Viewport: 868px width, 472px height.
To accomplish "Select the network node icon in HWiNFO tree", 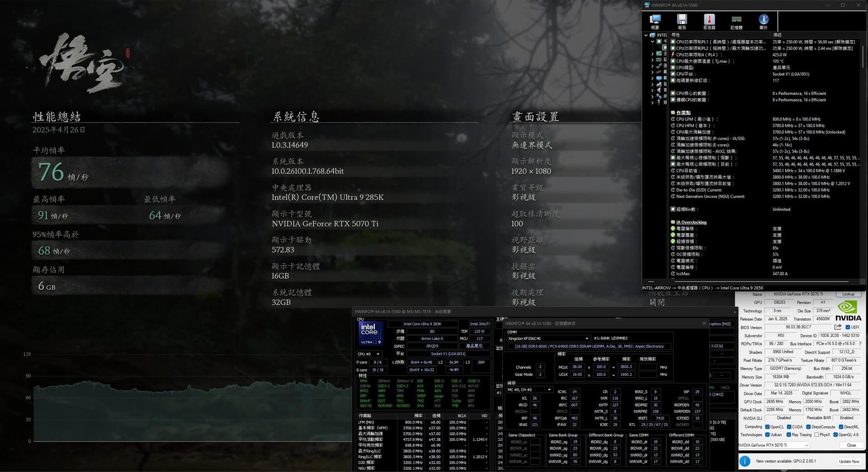I will [659, 96].
